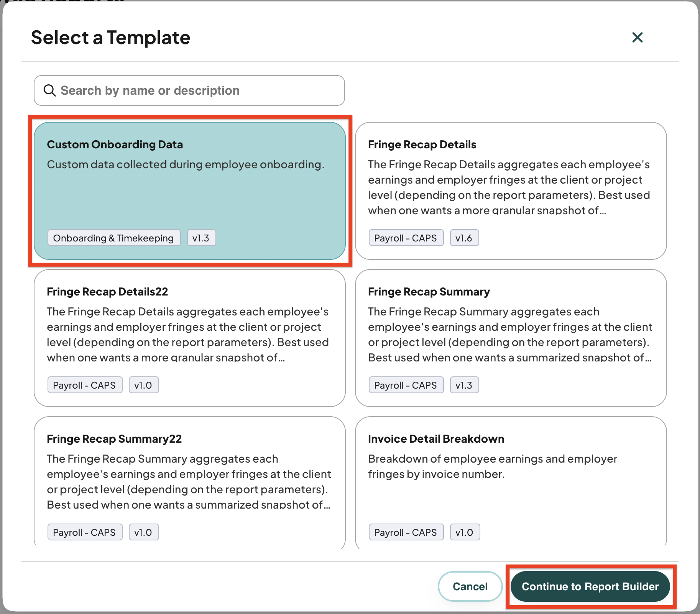
Task: Choose the Fringe Recap Summary22 card
Action: [190, 483]
